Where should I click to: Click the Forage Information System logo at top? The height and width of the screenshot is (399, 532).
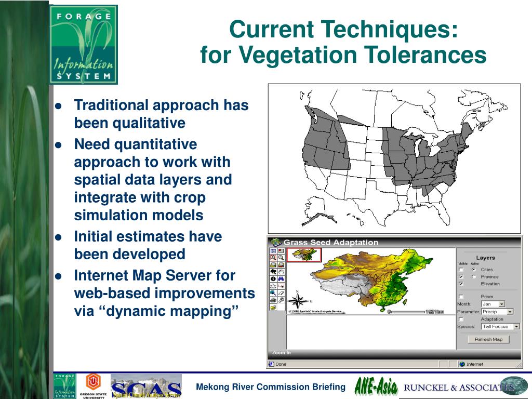pos(84,45)
